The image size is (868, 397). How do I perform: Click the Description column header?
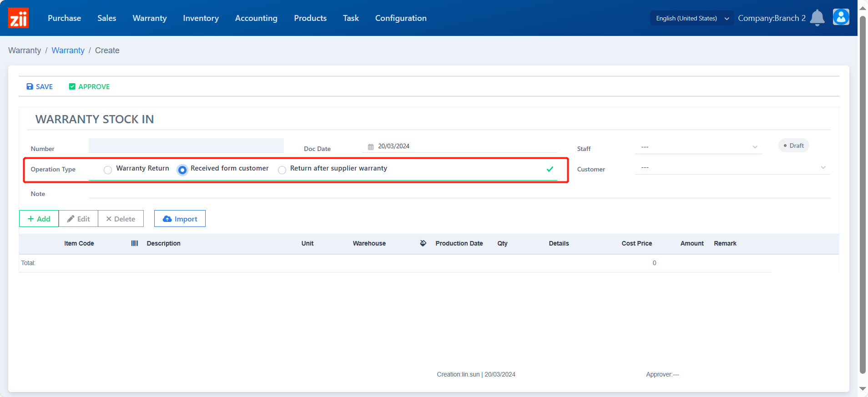[164, 243]
